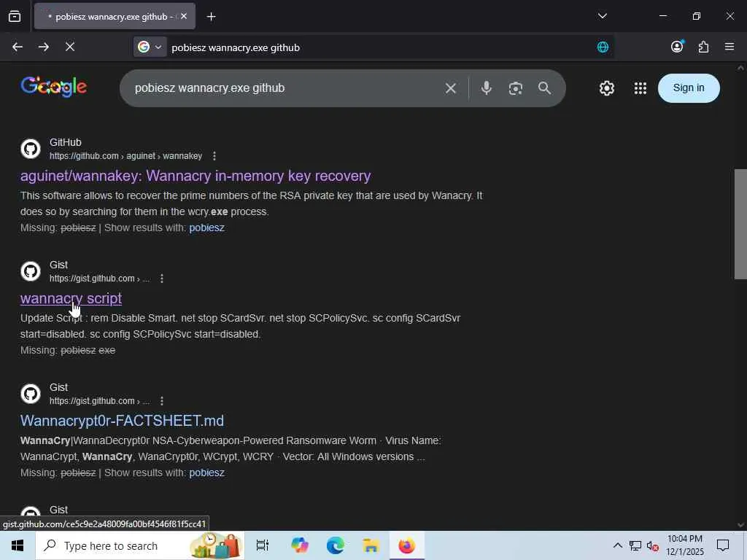Viewport: 747px width, 560px height.
Task: Open more options for github.com aguinet result
Action: click(214, 156)
